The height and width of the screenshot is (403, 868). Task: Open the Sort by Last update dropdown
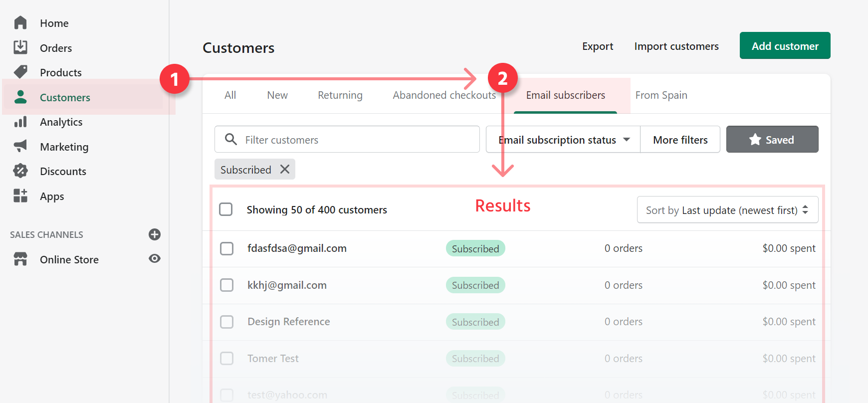[727, 210]
